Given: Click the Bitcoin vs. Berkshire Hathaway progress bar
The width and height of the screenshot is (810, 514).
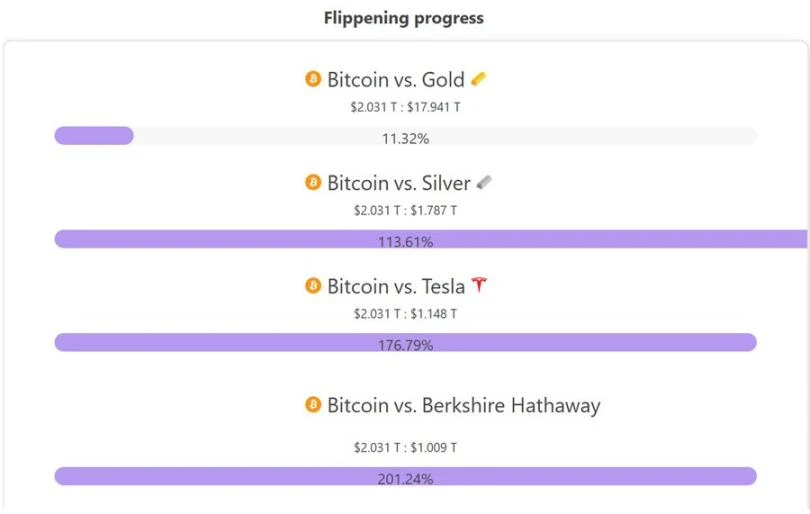Looking at the screenshot, I should point(405,477).
